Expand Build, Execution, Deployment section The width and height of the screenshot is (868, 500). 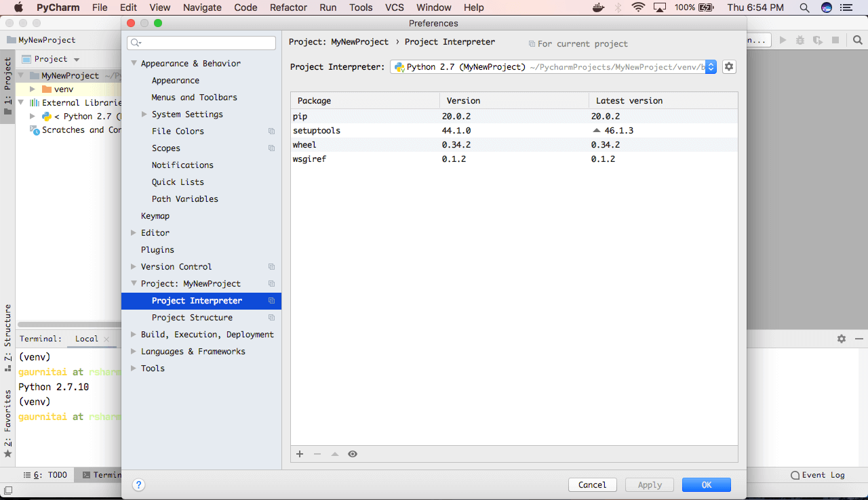(x=134, y=334)
